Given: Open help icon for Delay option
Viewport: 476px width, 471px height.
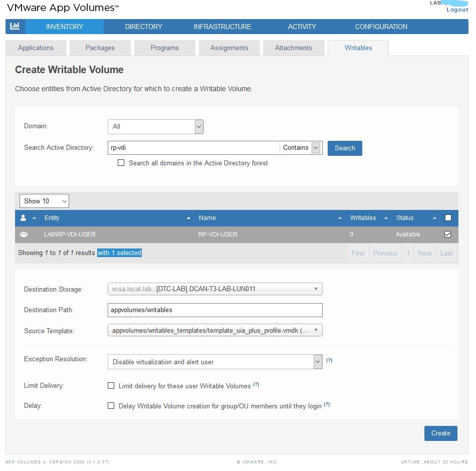Looking at the screenshot, I should click(x=327, y=404).
